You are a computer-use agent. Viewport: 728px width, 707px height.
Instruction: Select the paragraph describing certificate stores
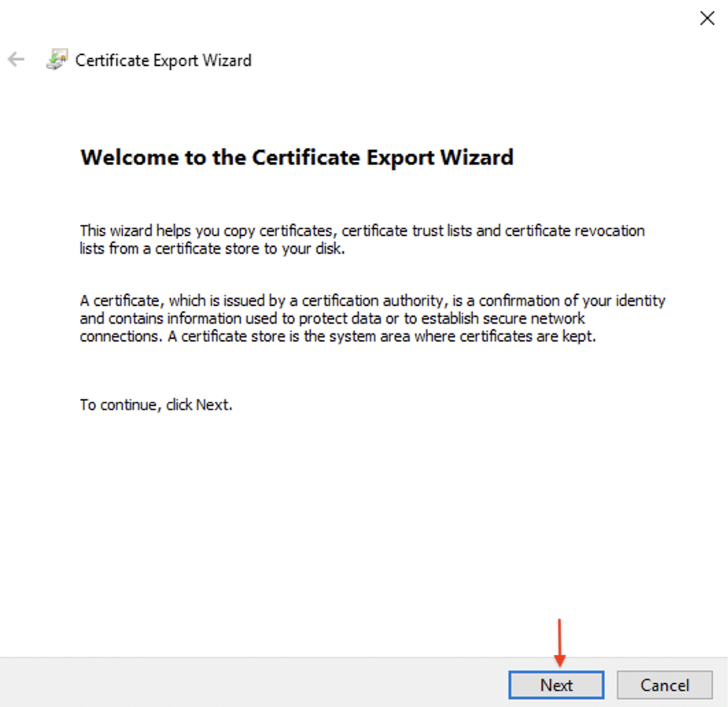click(x=373, y=318)
